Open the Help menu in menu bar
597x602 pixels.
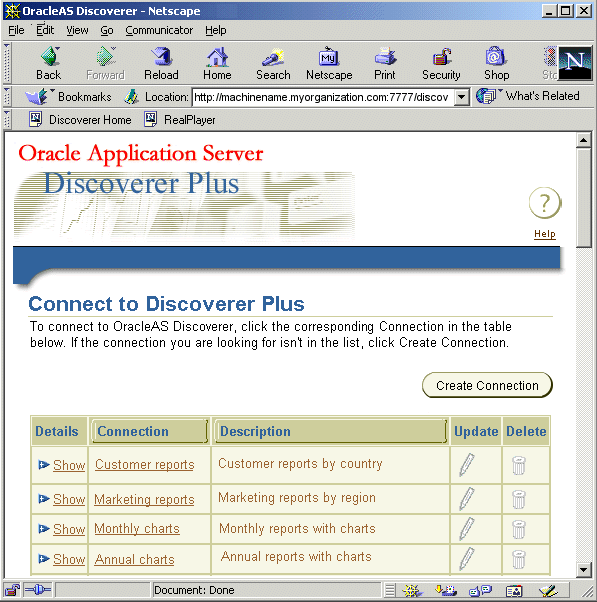215,30
